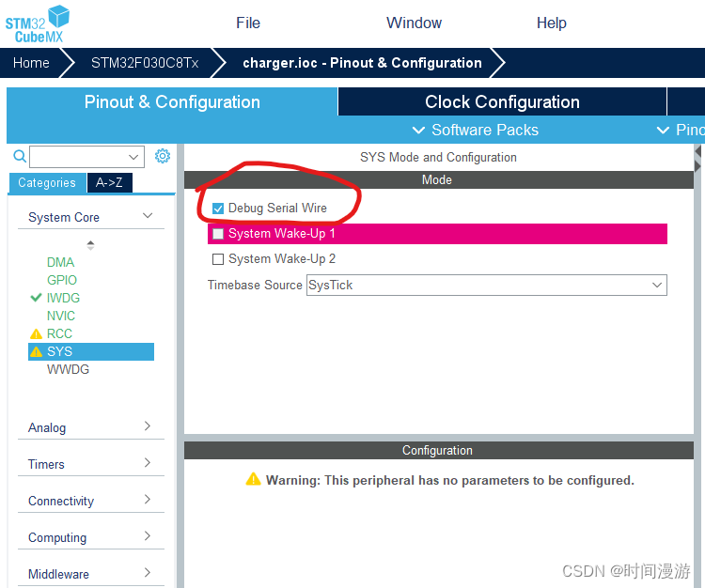Click the up-down sort arrows above DMA
The height and width of the screenshot is (588, 705).
coord(90,245)
